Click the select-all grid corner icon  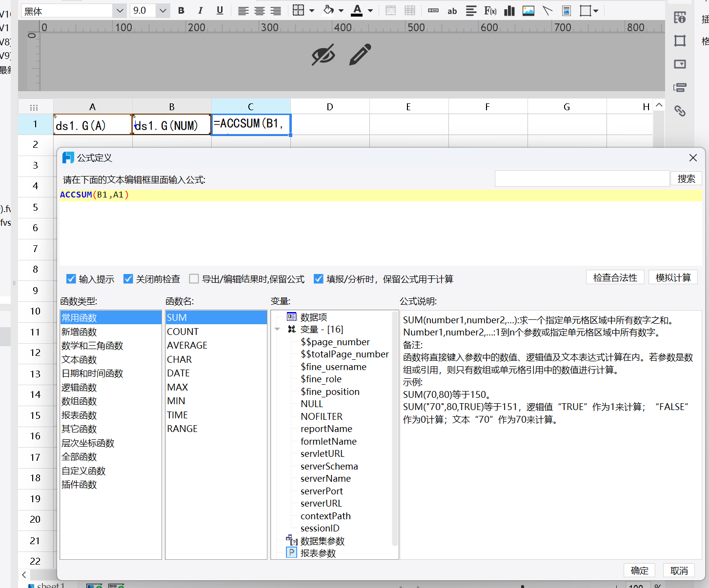34,107
